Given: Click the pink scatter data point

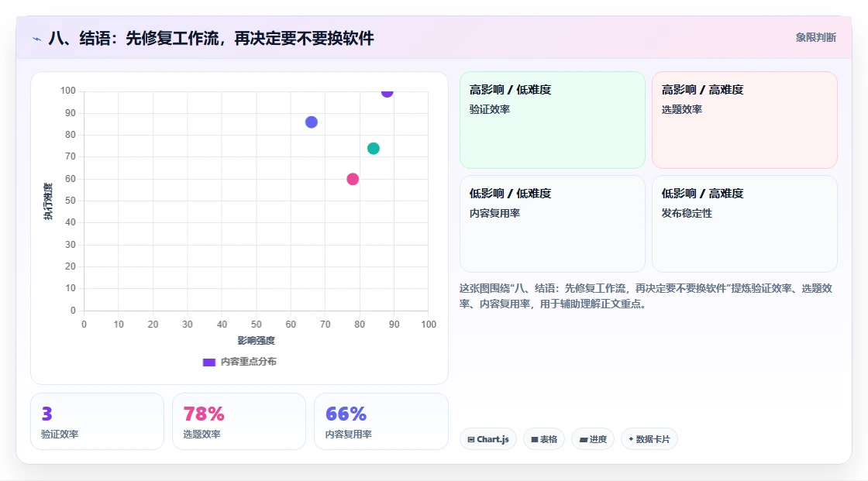Looking at the screenshot, I should click(x=353, y=180).
